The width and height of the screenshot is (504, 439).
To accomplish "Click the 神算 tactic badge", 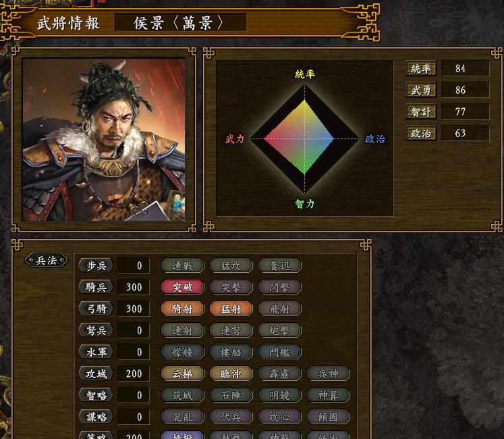I will [x=328, y=395].
